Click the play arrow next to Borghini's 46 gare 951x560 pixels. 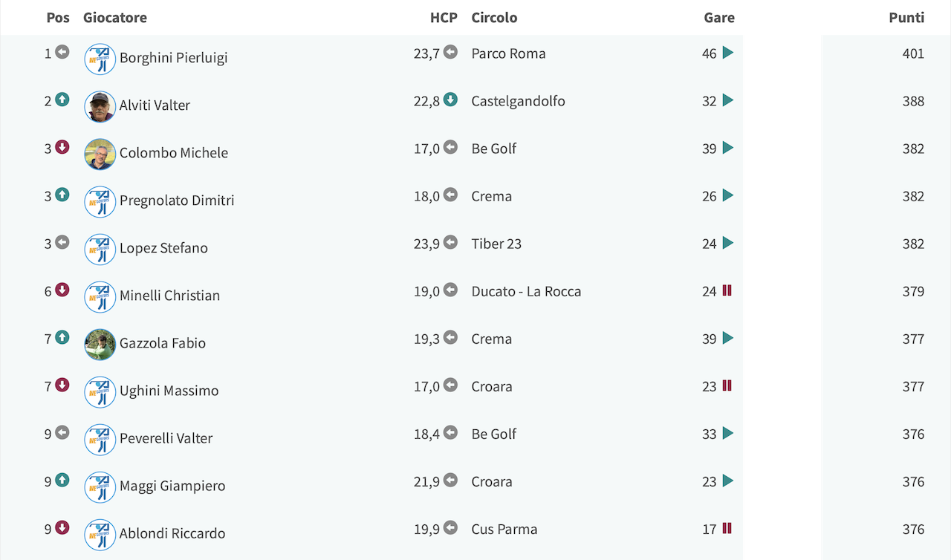coord(728,53)
